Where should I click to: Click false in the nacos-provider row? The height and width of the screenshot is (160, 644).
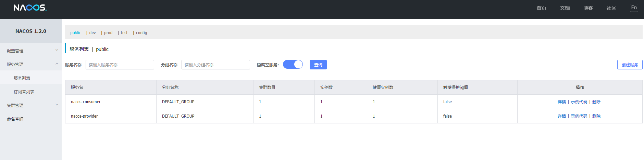point(447,116)
